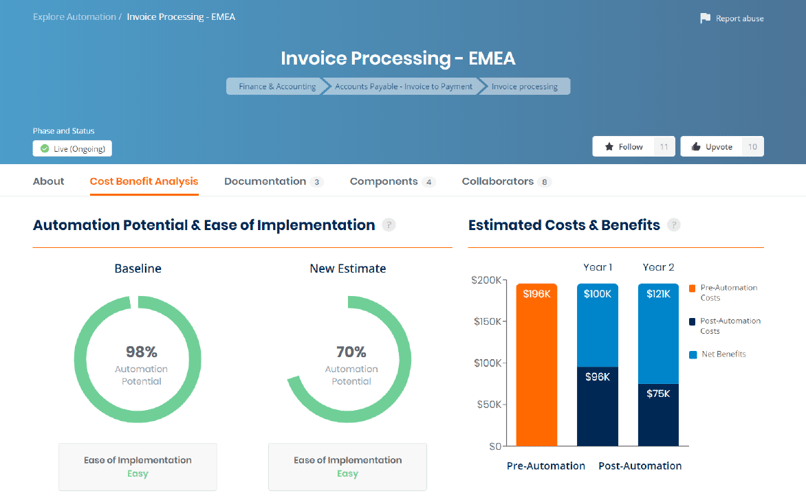The height and width of the screenshot is (500, 806).
Task: Click the orange $196K Pre-Automation bar
Action: [537, 365]
